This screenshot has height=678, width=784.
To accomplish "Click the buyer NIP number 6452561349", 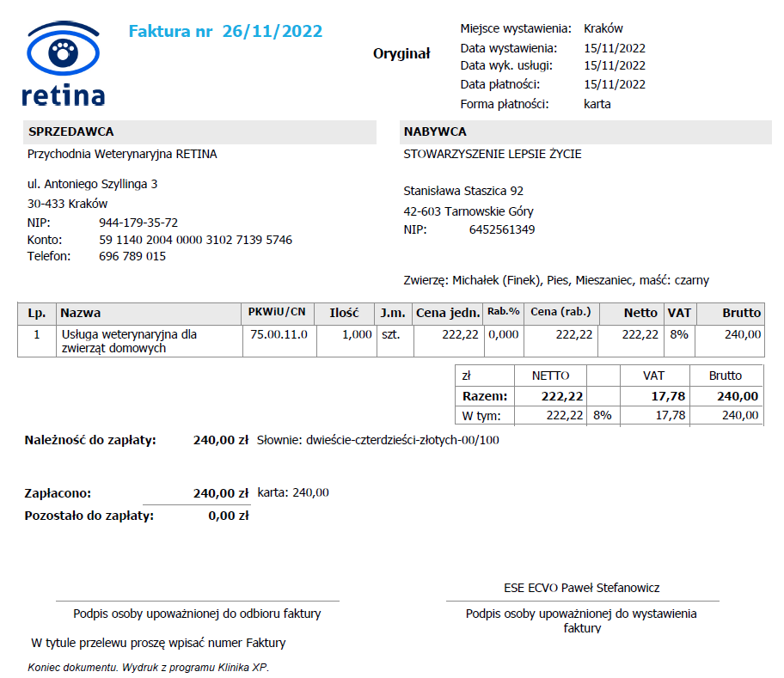I will pos(502,229).
